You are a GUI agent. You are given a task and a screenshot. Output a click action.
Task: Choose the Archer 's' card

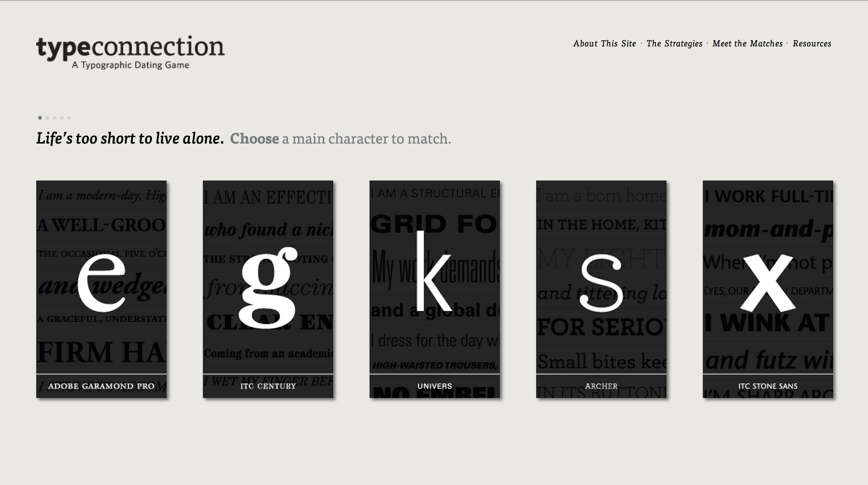[x=601, y=289]
